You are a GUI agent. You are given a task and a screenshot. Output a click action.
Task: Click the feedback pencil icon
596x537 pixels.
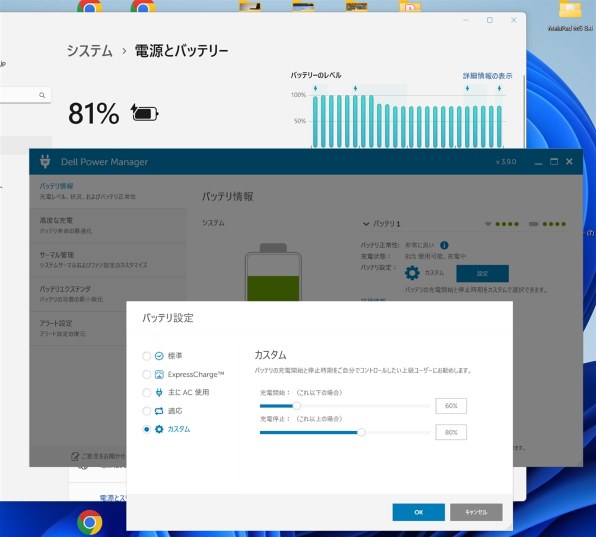[x=75, y=456]
